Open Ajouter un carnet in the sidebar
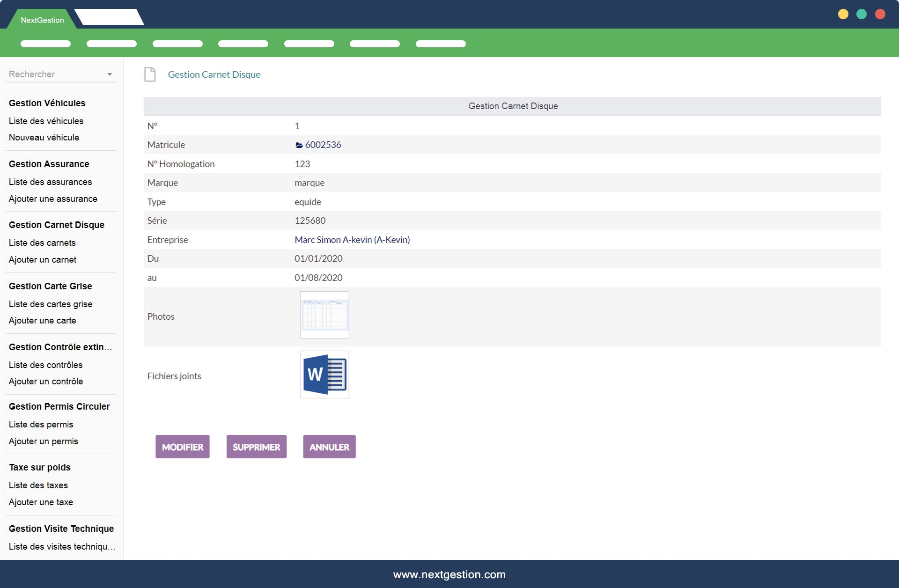This screenshot has width=899, height=588. pyautogui.click(x=42, y=259)
